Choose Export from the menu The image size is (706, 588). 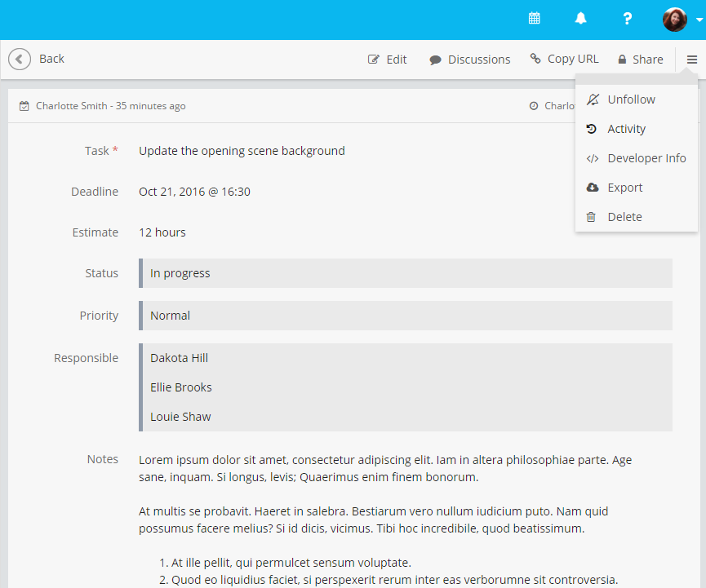(624, 188)
